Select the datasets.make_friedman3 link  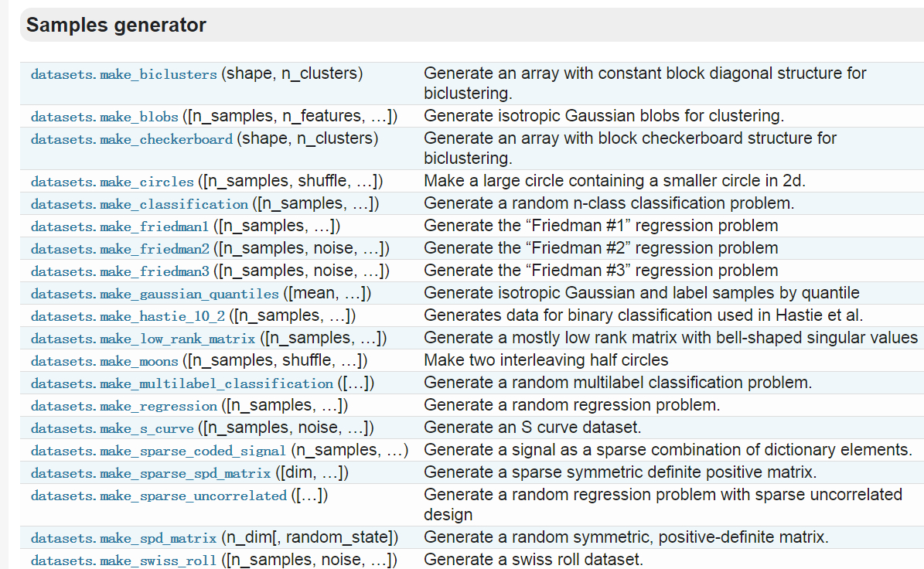(120, 272)
